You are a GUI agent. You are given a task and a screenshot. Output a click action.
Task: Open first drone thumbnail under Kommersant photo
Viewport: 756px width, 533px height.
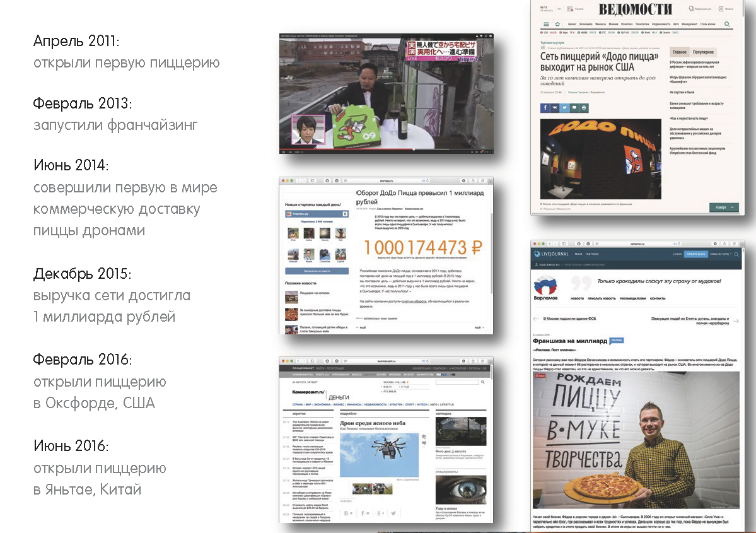[x=362, y=489]
